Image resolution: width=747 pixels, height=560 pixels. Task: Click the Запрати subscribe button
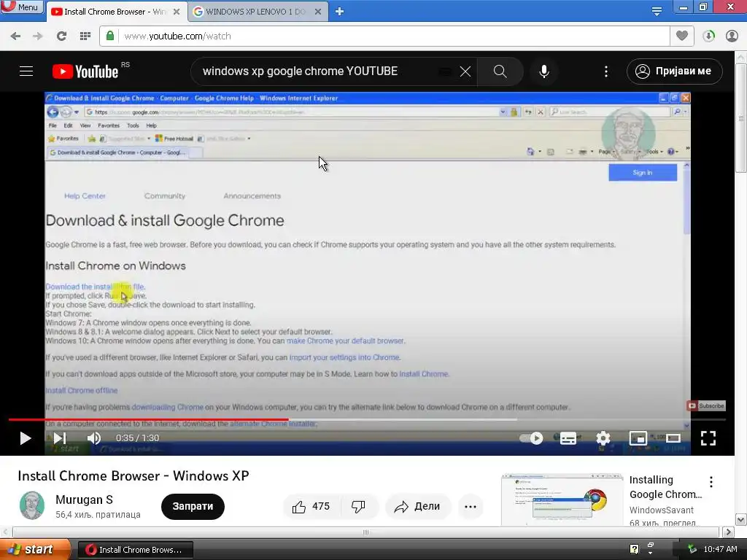pyautogui.click(x=193, y=506)
